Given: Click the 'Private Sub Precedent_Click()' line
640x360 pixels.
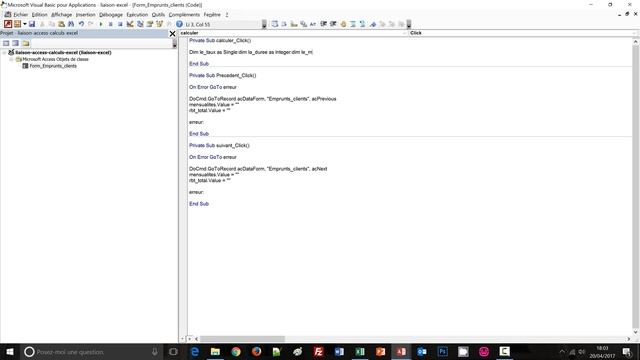Looking at the screenshot, I should (x=222, y=76).
